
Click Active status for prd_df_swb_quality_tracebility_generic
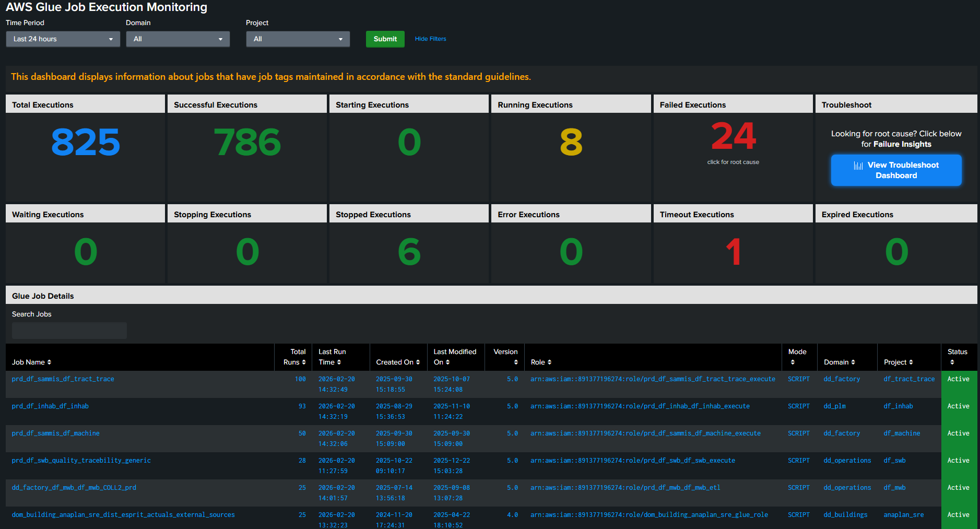[959, 461]
